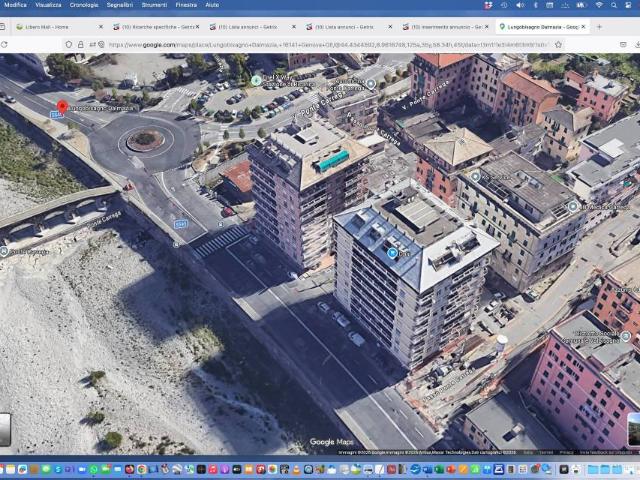The image size is (640, 480).
Task: Toggle the browser sidebar button
Action: coord(2,27)
